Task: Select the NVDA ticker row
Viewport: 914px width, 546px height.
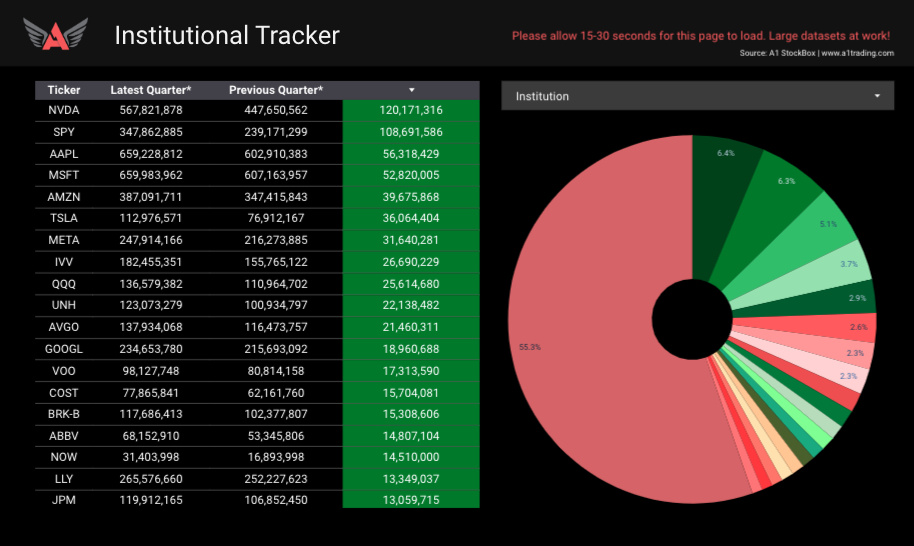Action: tap(64, 110)
